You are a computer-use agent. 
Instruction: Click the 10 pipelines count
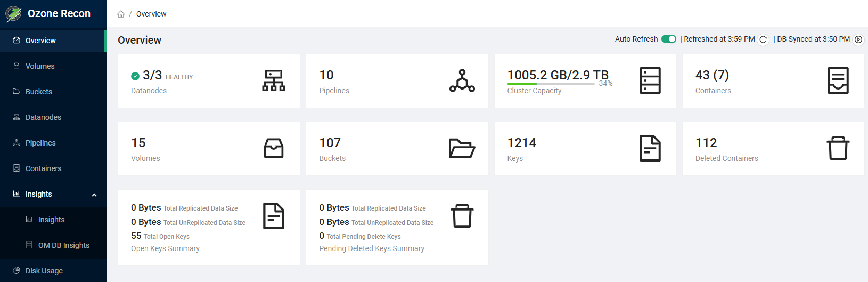pos(326,75)
